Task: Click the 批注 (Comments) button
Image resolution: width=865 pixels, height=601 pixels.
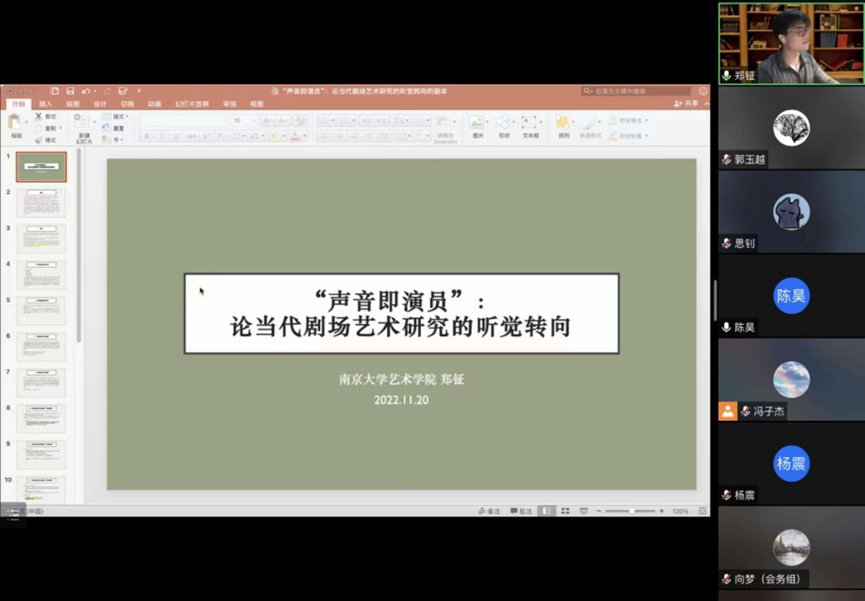Action: coord(520,512)
